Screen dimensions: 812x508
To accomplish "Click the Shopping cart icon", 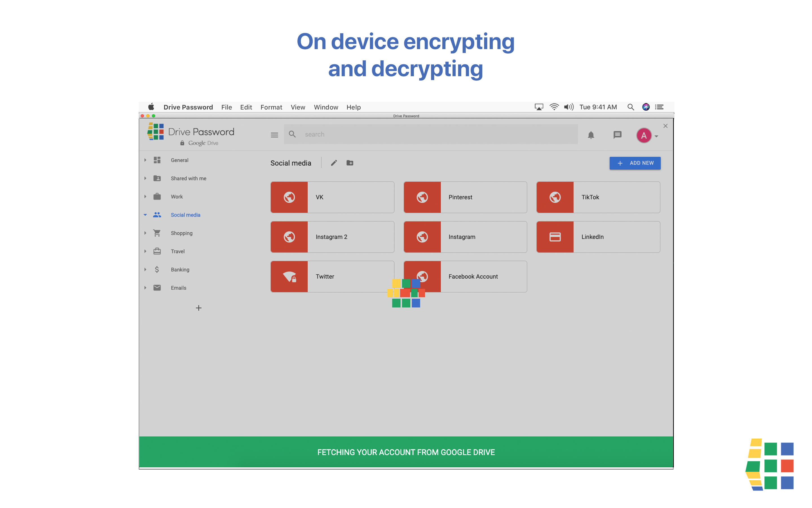I will coord(157,233).
